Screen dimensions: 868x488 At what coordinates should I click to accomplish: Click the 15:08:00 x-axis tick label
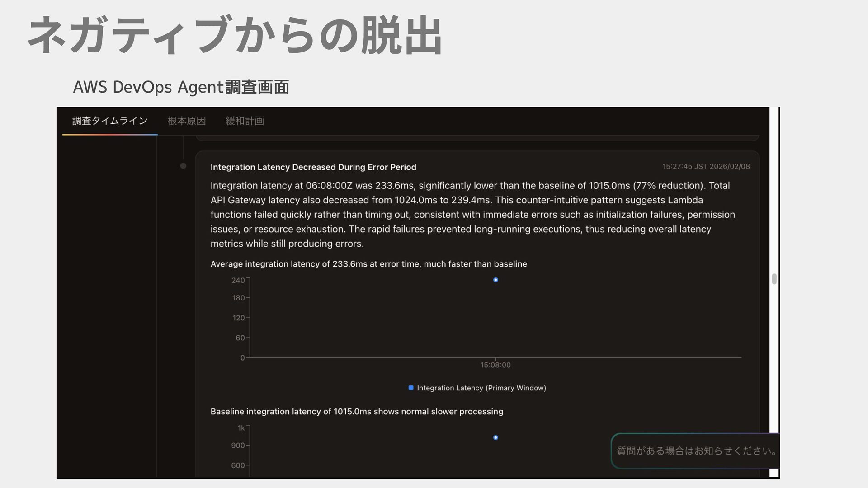pos(495,365)
